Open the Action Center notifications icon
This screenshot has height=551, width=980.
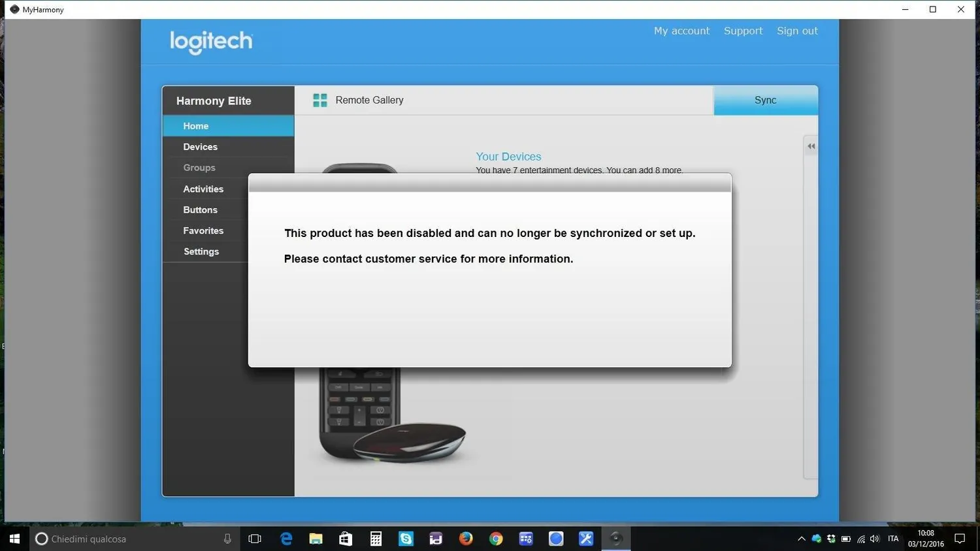(x=960, y=539)
